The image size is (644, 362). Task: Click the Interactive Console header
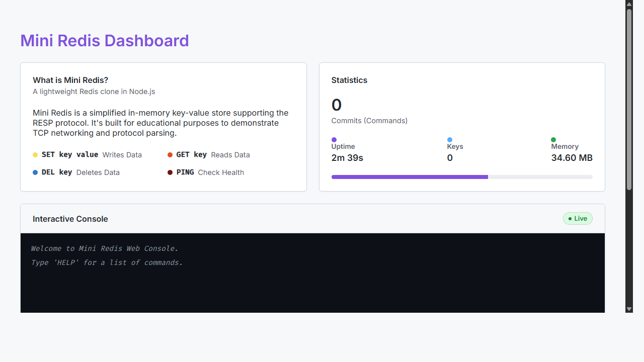pos(70,219)
